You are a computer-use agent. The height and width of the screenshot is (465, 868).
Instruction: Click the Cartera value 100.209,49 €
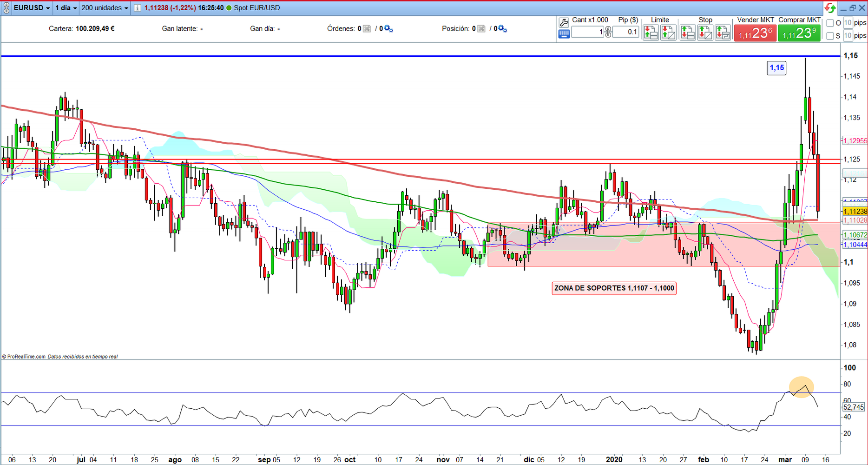click(x=95, y=29)
